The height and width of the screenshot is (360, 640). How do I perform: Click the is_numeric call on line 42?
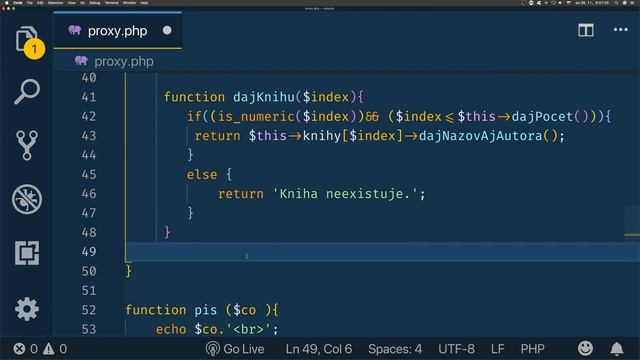click(256, 117)
